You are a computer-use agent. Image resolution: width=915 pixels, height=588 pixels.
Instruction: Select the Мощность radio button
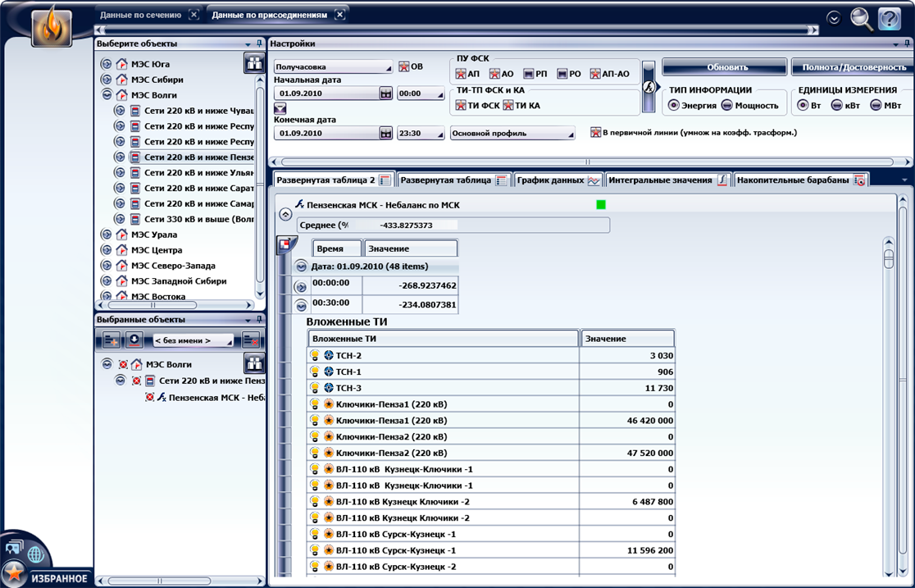coord(726,105)
